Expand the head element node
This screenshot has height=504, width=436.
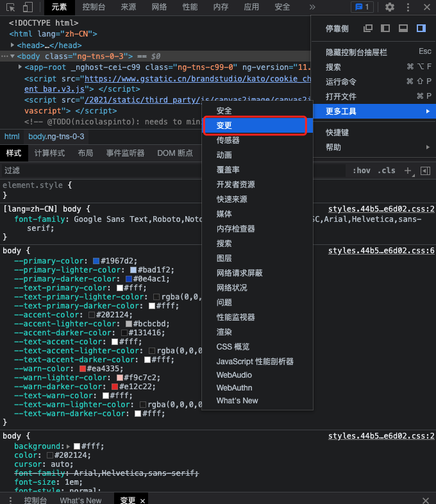coord(12,45)
